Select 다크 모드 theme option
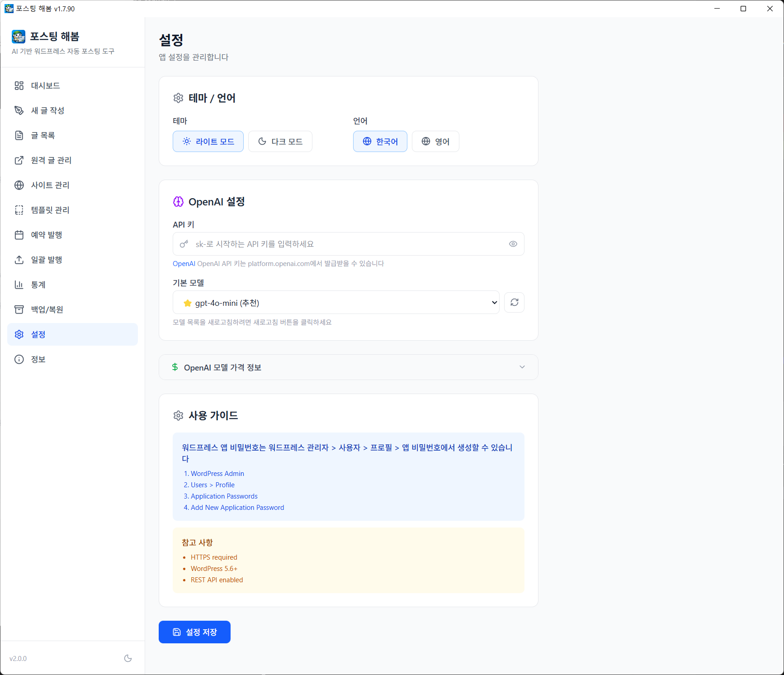 [280, 142]
